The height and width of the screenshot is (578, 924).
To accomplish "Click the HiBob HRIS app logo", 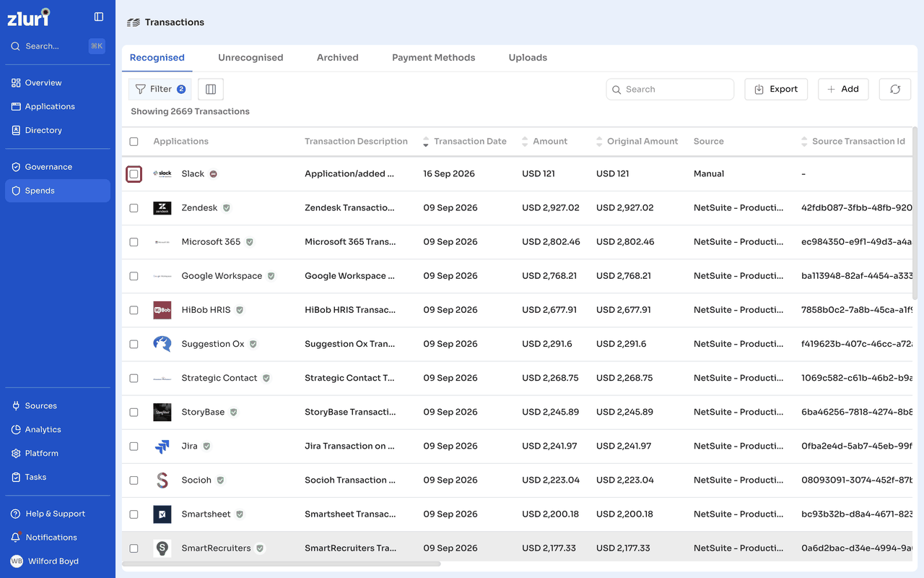I will tap(162, 310).
